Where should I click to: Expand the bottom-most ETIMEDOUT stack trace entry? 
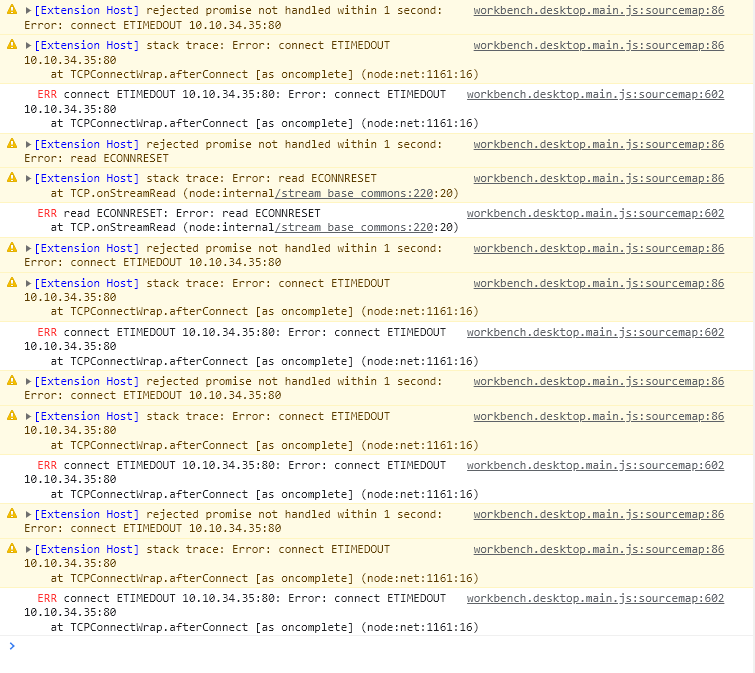click(x=29, y=549)
